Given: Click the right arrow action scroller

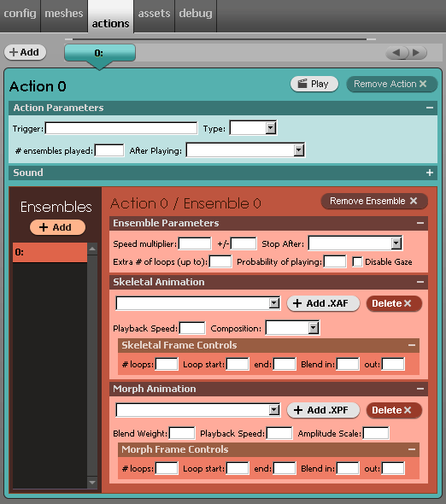Looking at the screenshot, I should point(417,52).
